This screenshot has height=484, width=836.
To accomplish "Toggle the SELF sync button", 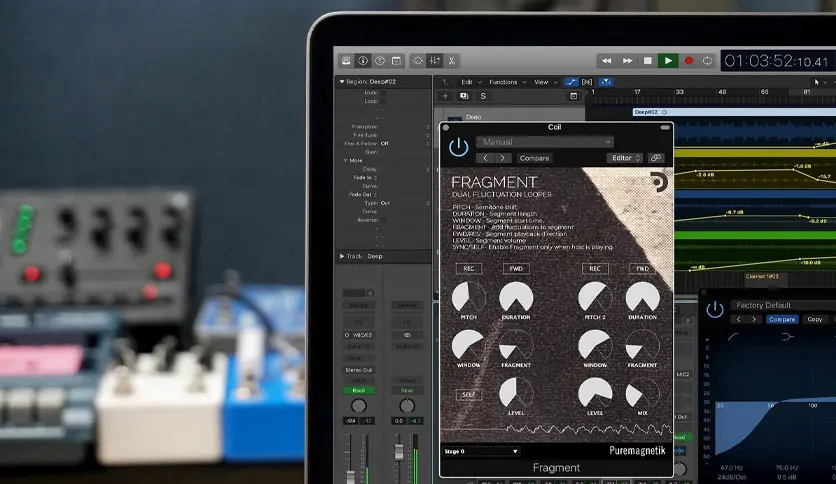I will (469, 395).
